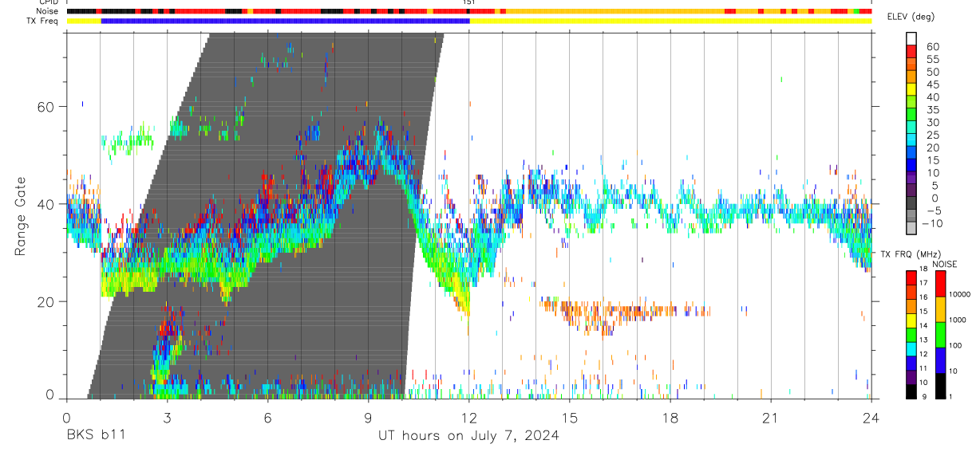Click the 'ELEV (deg)' colorbar title

(911, 17)
